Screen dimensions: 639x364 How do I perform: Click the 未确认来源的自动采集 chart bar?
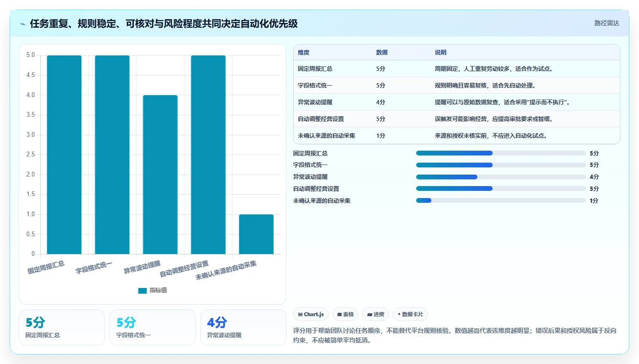pyautogui.click(x=256, y=234)
